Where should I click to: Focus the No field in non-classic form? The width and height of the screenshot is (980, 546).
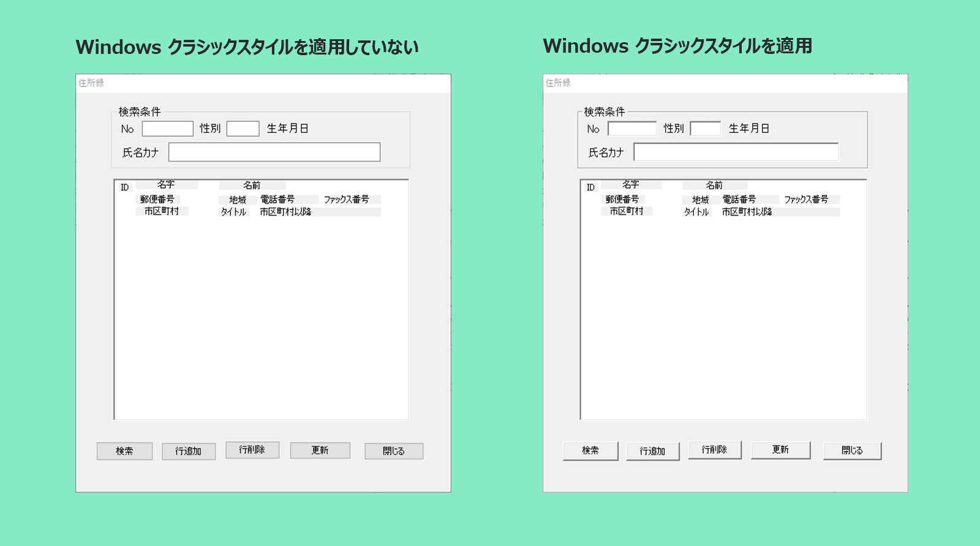click(167, 129)
